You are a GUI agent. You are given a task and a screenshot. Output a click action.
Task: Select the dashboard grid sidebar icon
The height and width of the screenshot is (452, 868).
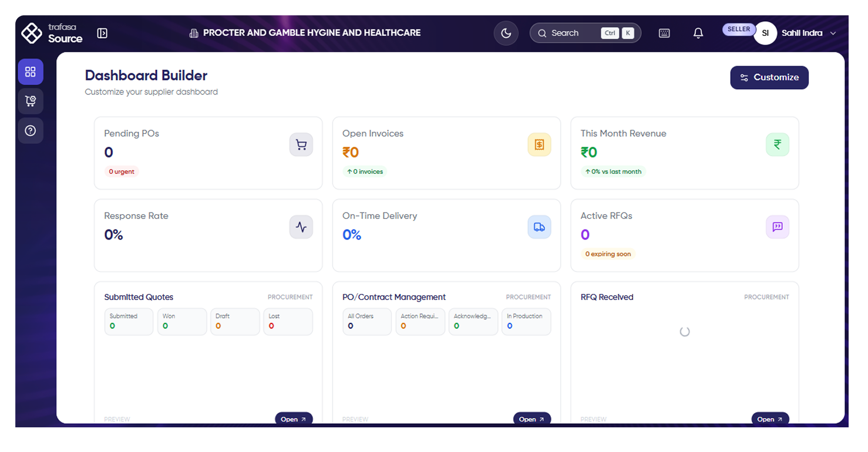pos(31,72)
